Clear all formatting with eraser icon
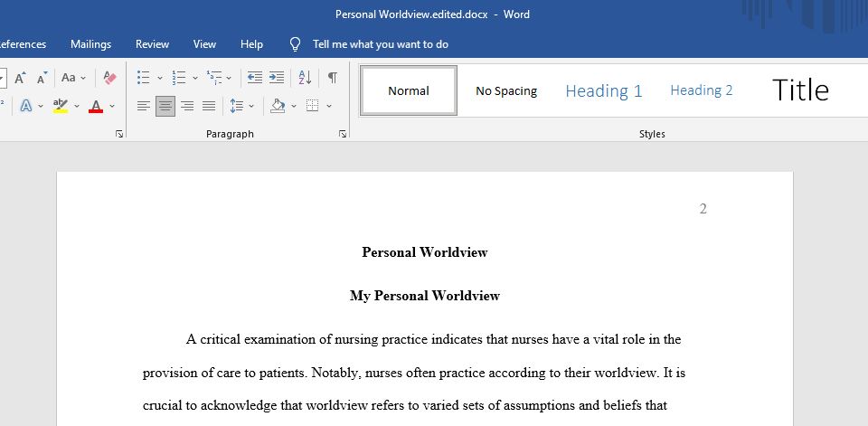Screen dimensions: 868x426 tap(109, 78)
